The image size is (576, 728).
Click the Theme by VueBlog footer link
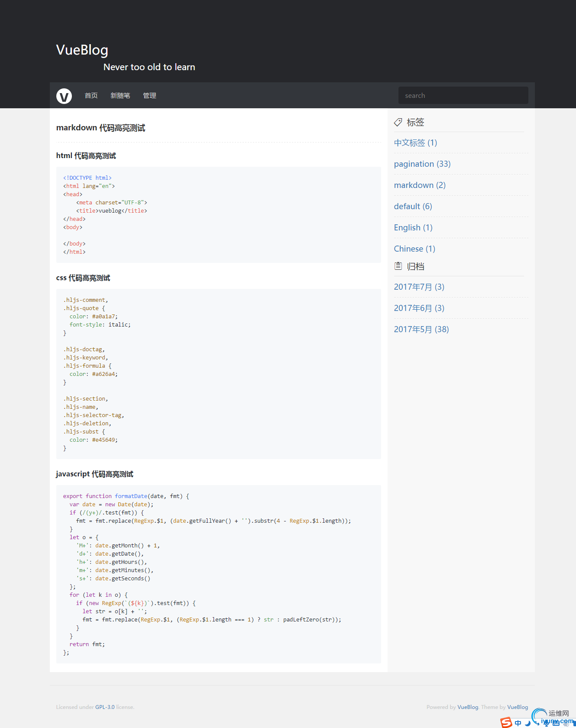coord(518,707)
